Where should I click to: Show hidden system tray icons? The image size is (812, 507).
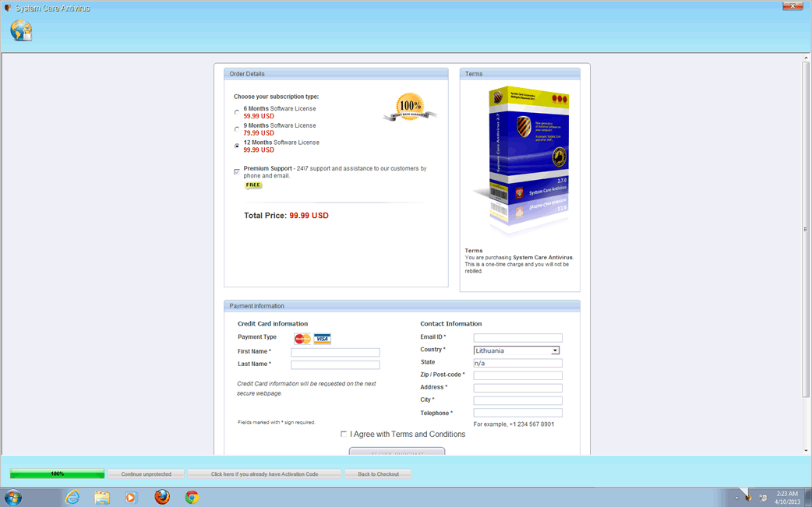pyautogui.click(x=736, y=498)
